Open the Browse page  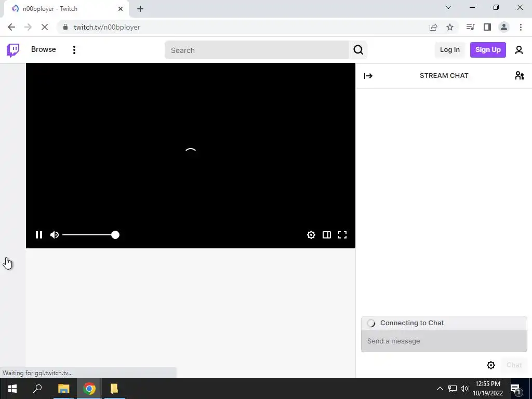point(44,49)
